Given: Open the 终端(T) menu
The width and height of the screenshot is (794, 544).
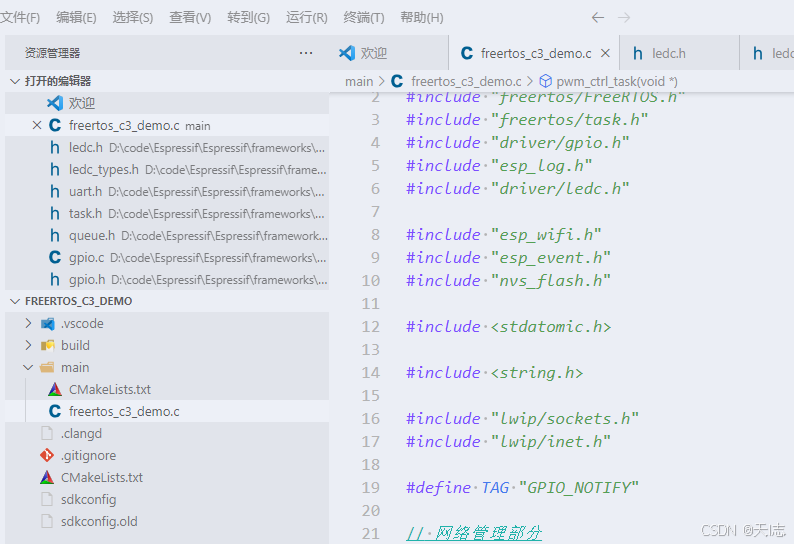Looking at the screenshot, I should 364,18.
